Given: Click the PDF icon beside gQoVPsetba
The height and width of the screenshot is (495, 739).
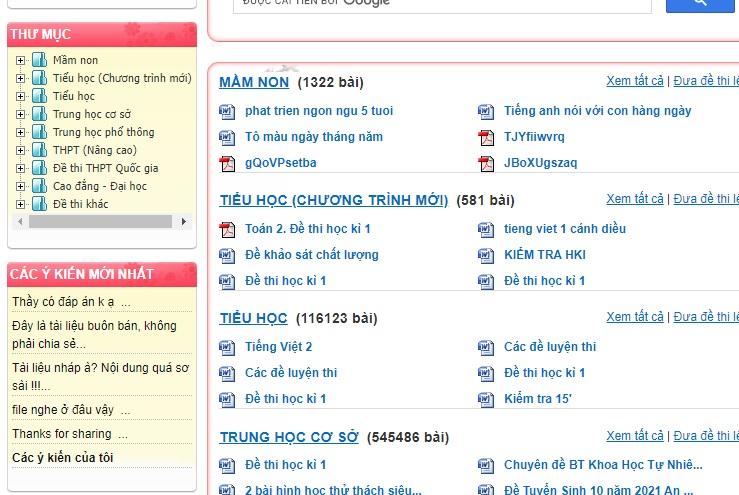Looking at the screenshot, I should (x=227, y=164).
